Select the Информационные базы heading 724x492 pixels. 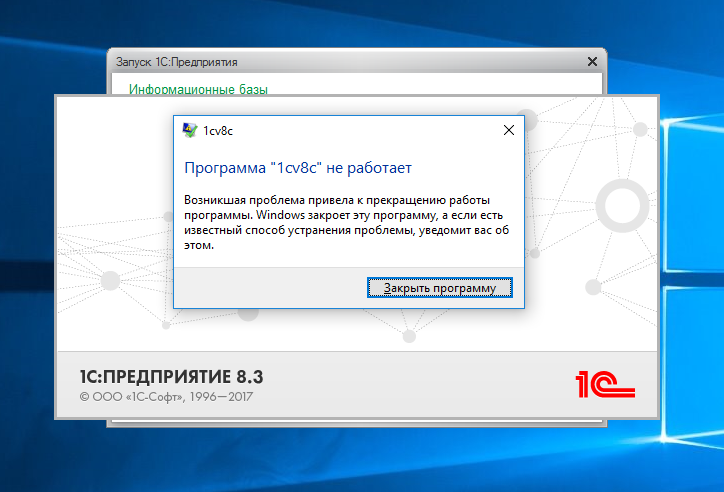198,89
